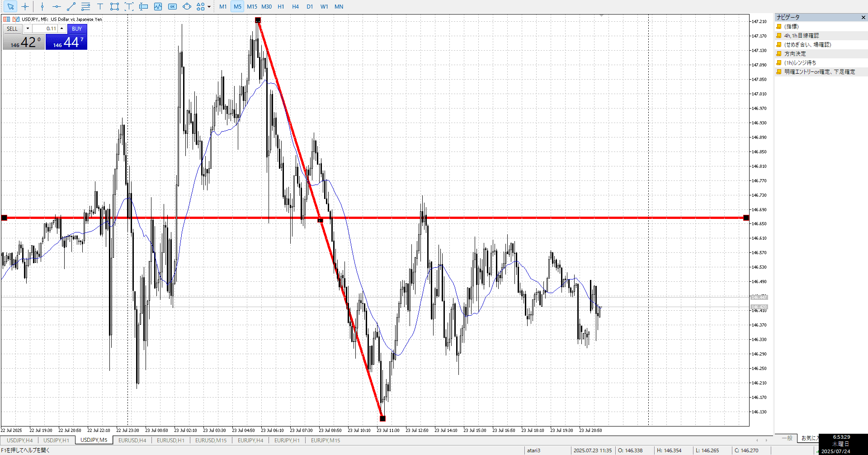Select the text tool in toolbar
The image size is (868, 455).
click(x=100, y=6)
